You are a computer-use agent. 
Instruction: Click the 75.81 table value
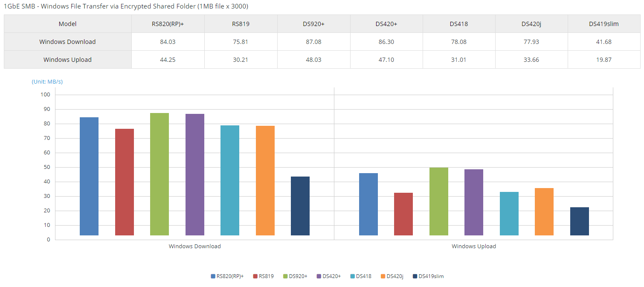(x=241, y=42)
